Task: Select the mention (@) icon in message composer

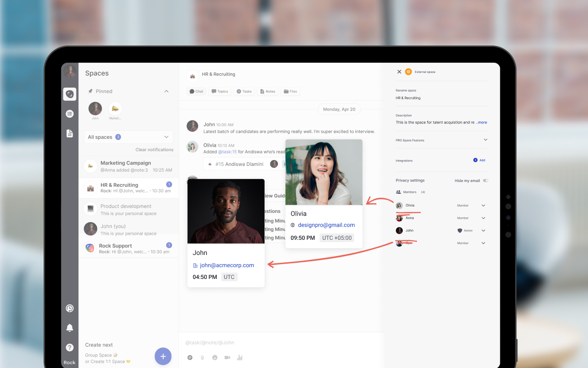Action: [190, 357]
